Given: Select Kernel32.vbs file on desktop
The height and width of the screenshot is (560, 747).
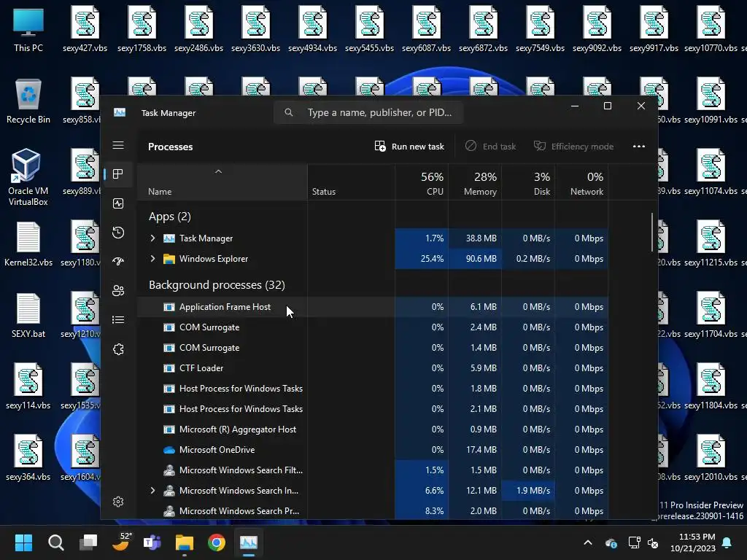Looking at the screenshot, I should pos(28,244).
